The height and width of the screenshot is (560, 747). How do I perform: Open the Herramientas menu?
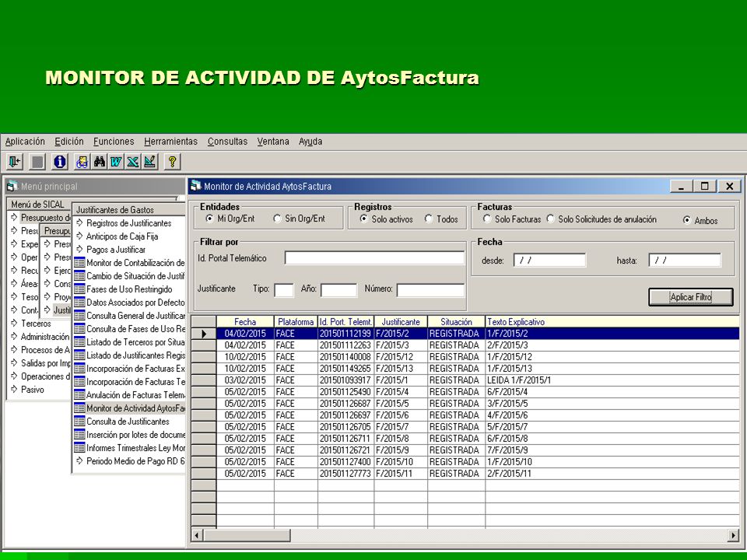[x=170, y=142]
